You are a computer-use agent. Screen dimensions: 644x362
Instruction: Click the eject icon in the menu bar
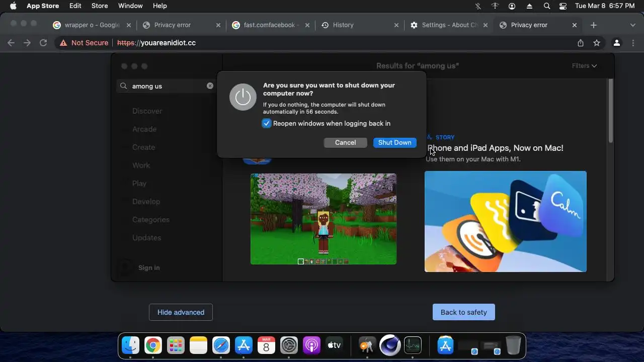(529, 6)
